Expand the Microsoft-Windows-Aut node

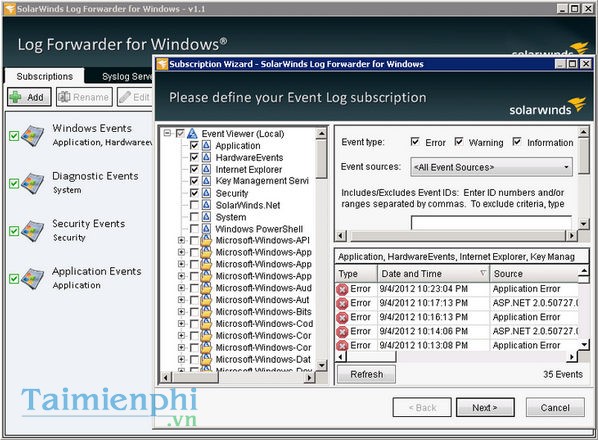coord(182,300)
